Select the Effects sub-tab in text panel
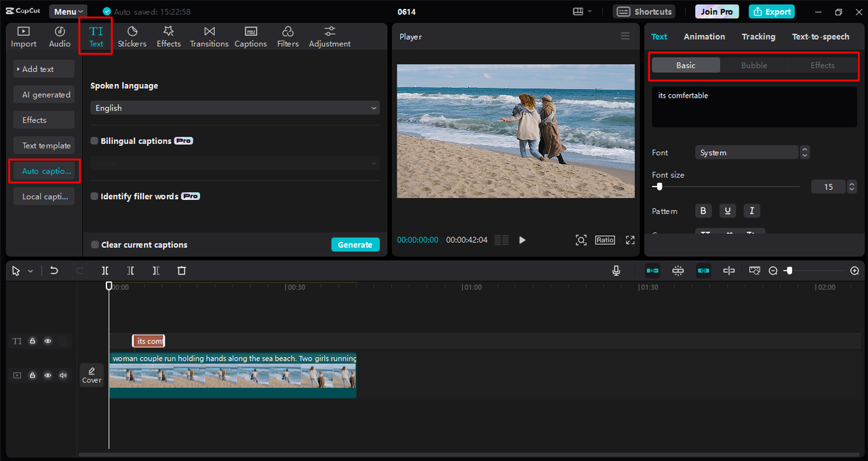The height and width of the screenshot is (461, 868). click(823, 65)
